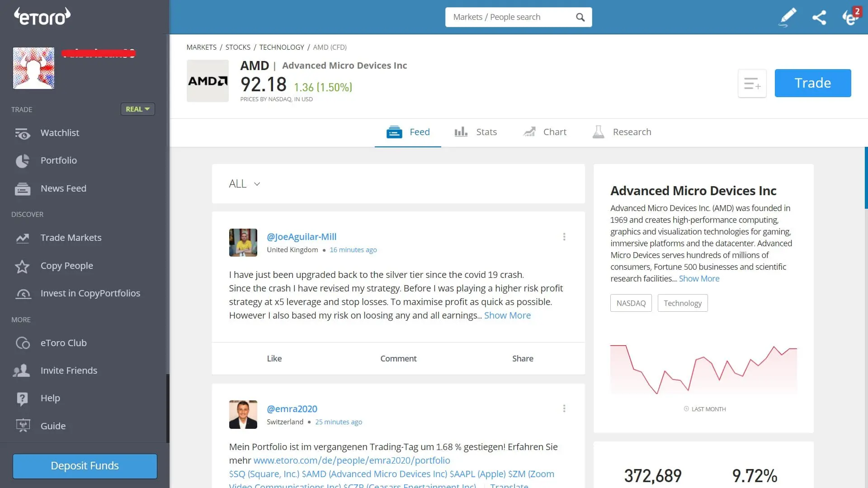Switch to the Stats tab
868x488 pixels.
[x=486, y=131]
